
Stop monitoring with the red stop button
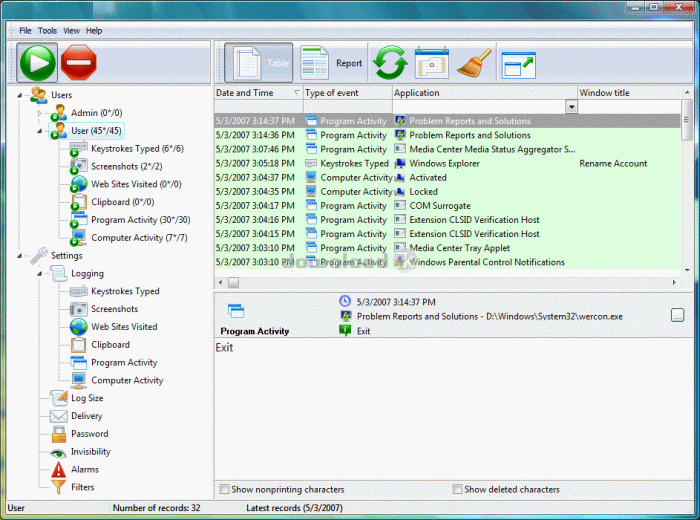pos(79,62)
